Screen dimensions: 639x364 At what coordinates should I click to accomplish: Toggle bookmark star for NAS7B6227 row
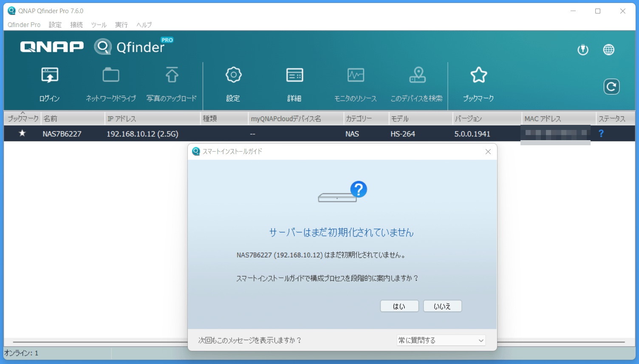(22, 133)
